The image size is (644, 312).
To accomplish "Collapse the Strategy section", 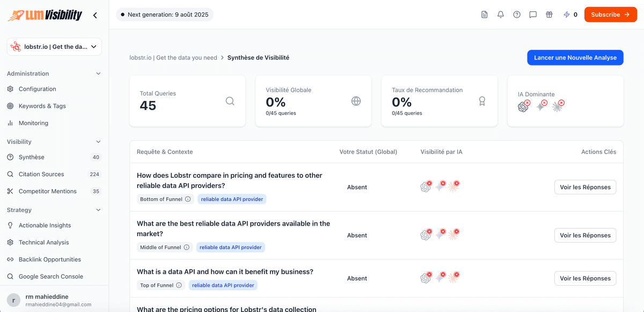I will 98,210.
